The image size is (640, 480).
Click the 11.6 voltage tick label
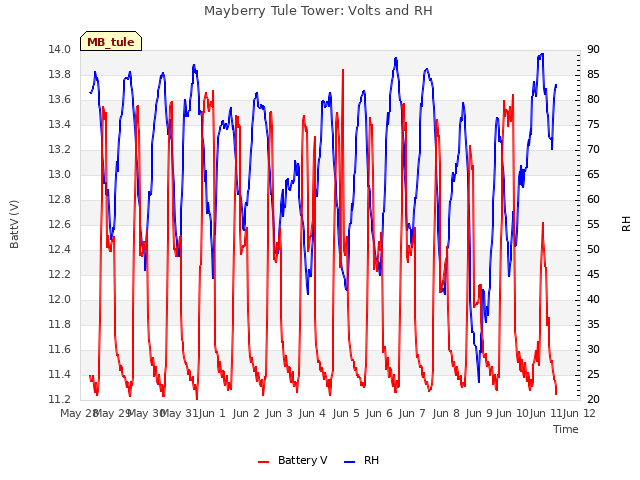[x=59, y=349]
